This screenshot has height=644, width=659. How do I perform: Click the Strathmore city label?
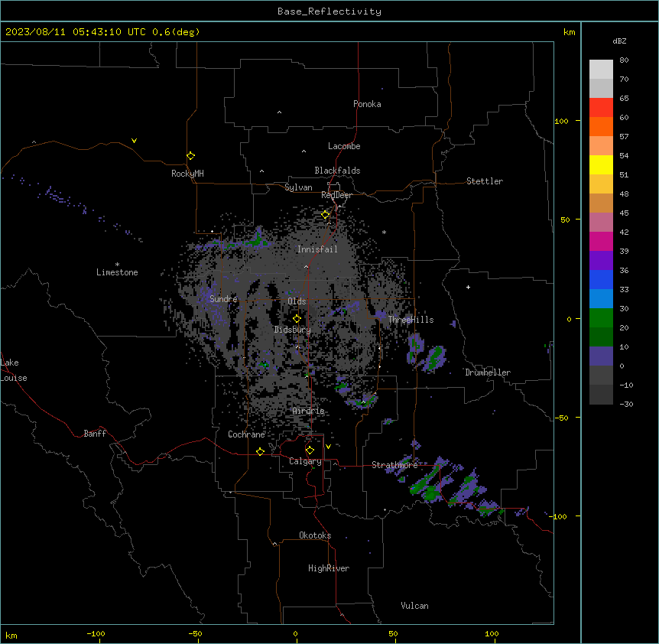394,465
